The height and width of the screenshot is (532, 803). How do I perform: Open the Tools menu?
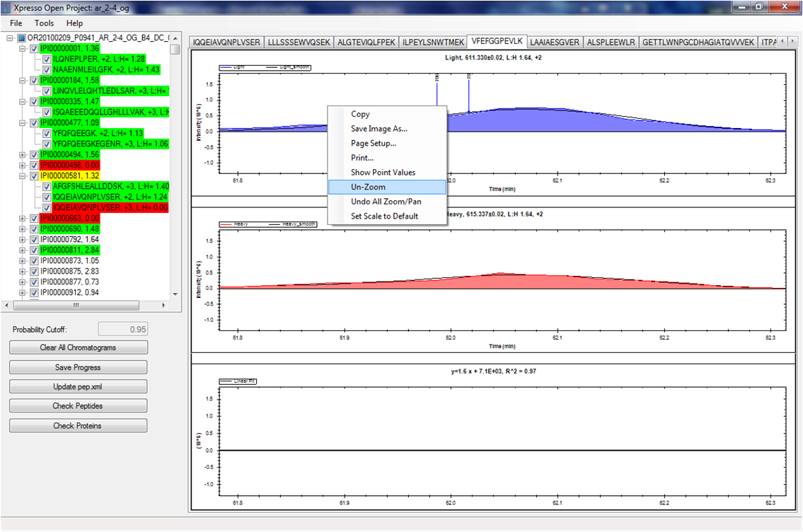44,23
